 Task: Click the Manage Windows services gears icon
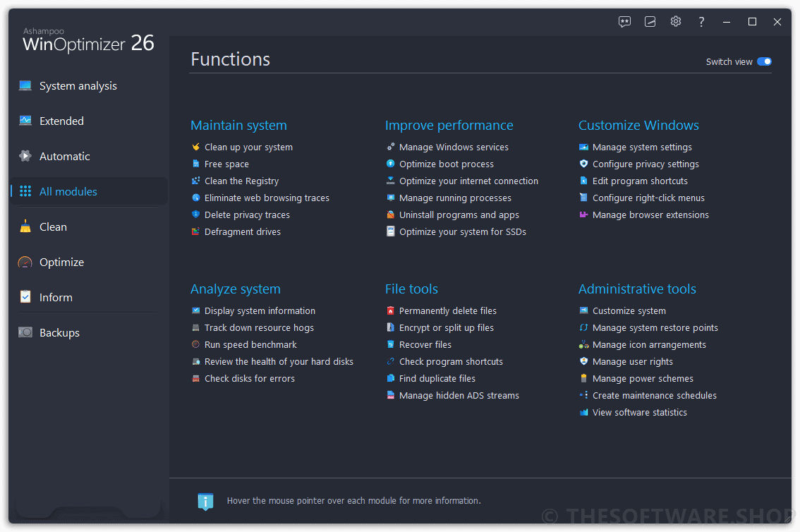tap(391, 147)
